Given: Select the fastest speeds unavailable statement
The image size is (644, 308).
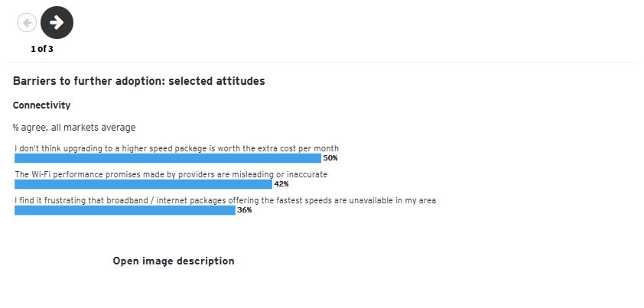Looking at the screenshot, I should click(x=225, y=200).
